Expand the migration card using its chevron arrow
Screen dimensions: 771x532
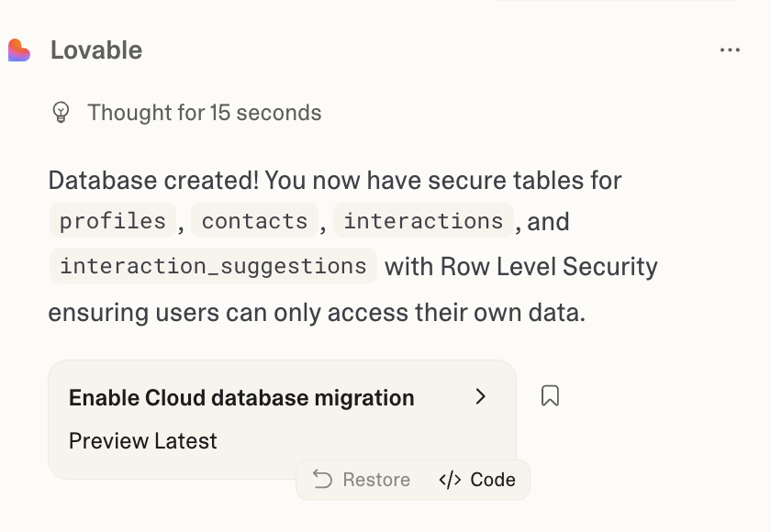(x=480, y=397)
